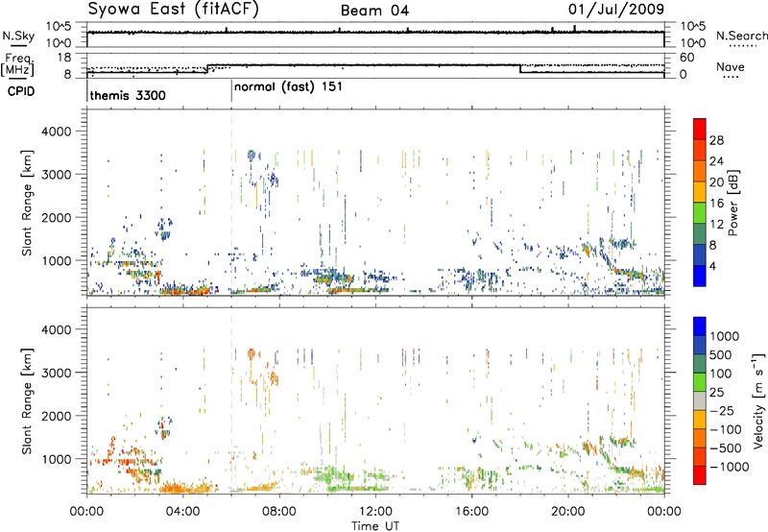Click the '04:00' time axis label

coord(183,512)
